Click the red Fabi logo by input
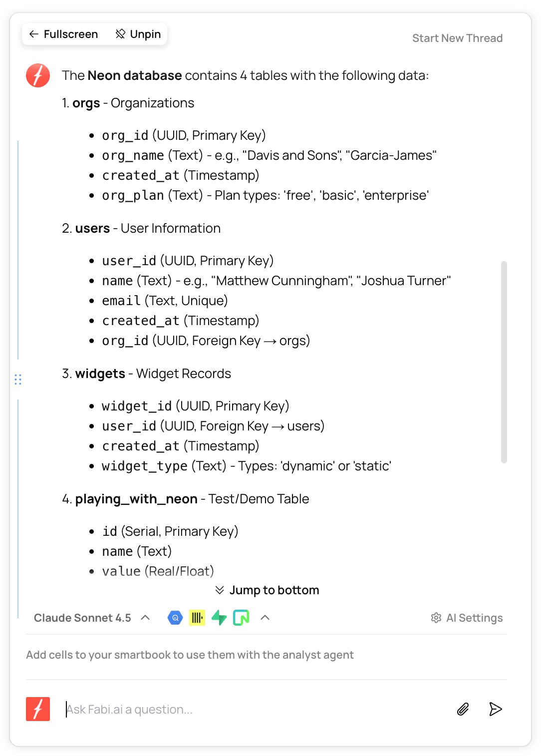The width and height of the screenshot is (541, 756). (38, 709)
